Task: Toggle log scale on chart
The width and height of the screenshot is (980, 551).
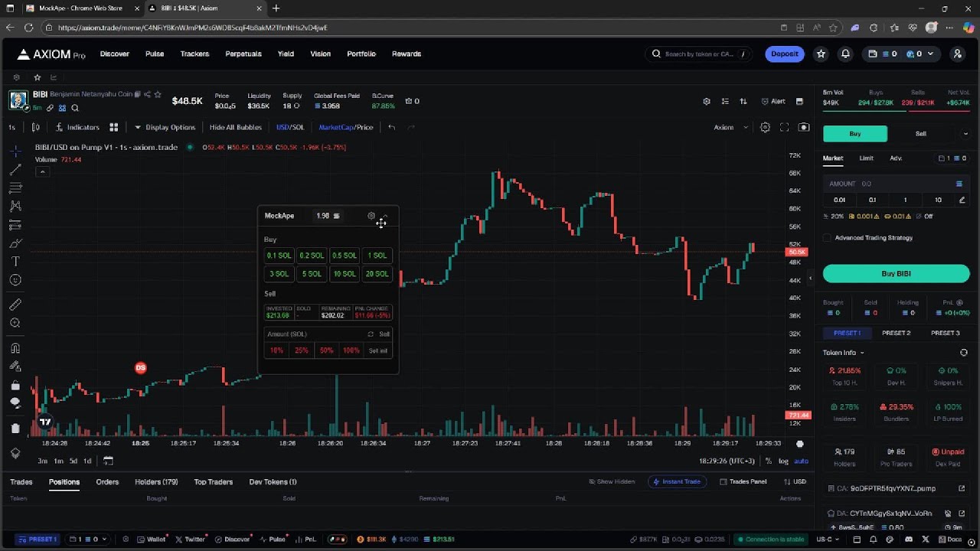Action: 783,461
